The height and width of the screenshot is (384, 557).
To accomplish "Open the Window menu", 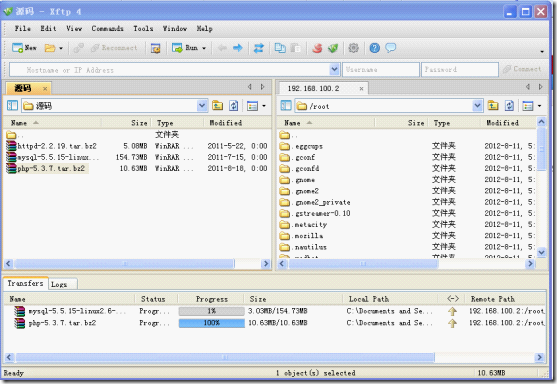I will click(x=174, y=28).
